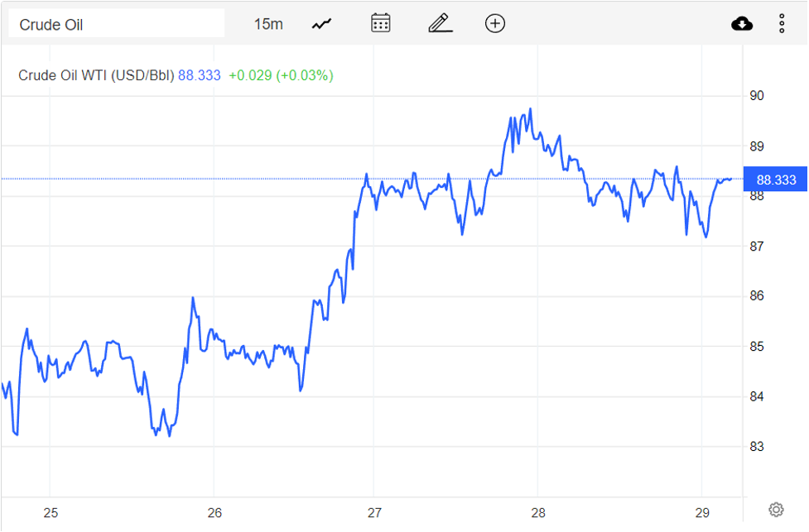Click the blue 88.333 price tag on the axis
Viewport: 809px width, 532px height.
pyautogui.click(x=776, y=180)
